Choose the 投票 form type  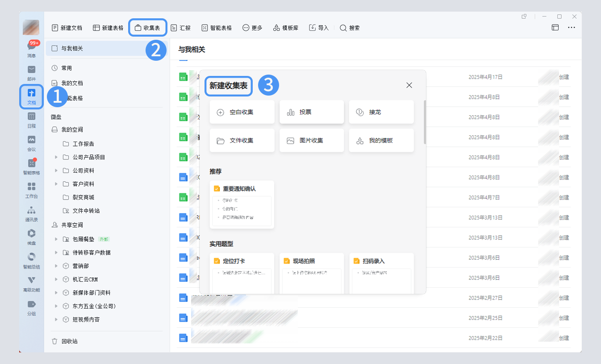click(x=311, y=112)
